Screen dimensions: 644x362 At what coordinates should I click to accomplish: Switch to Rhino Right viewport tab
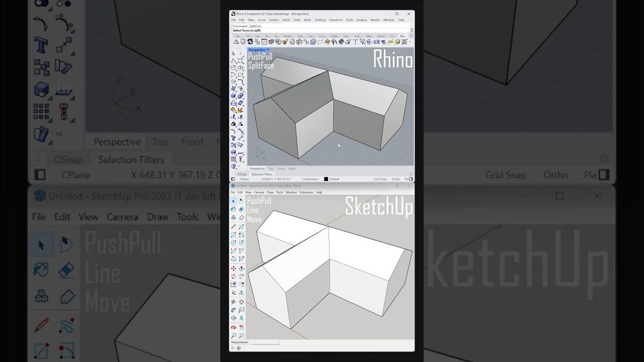292,168
